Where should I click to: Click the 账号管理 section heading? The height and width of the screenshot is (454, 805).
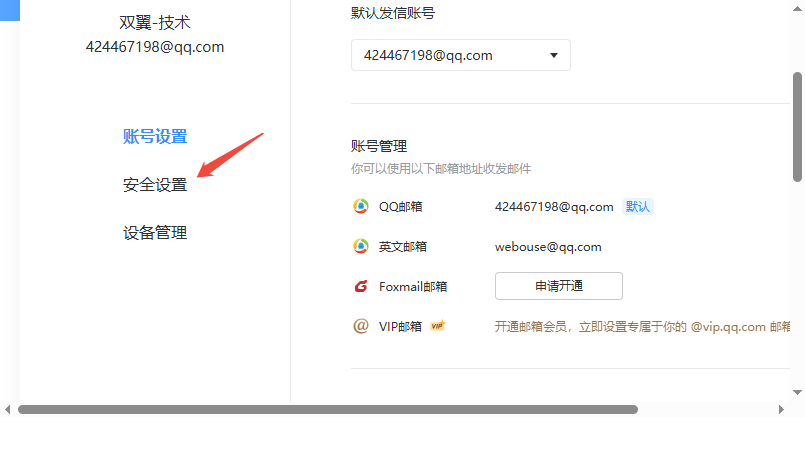(x=379, y=146)
